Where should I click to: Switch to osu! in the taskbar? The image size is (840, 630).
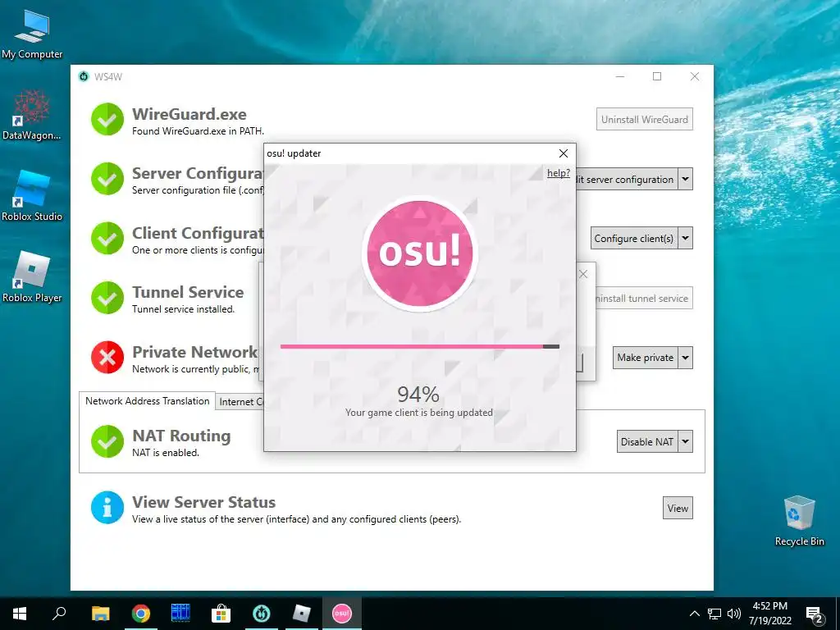[x=342, y=614]
